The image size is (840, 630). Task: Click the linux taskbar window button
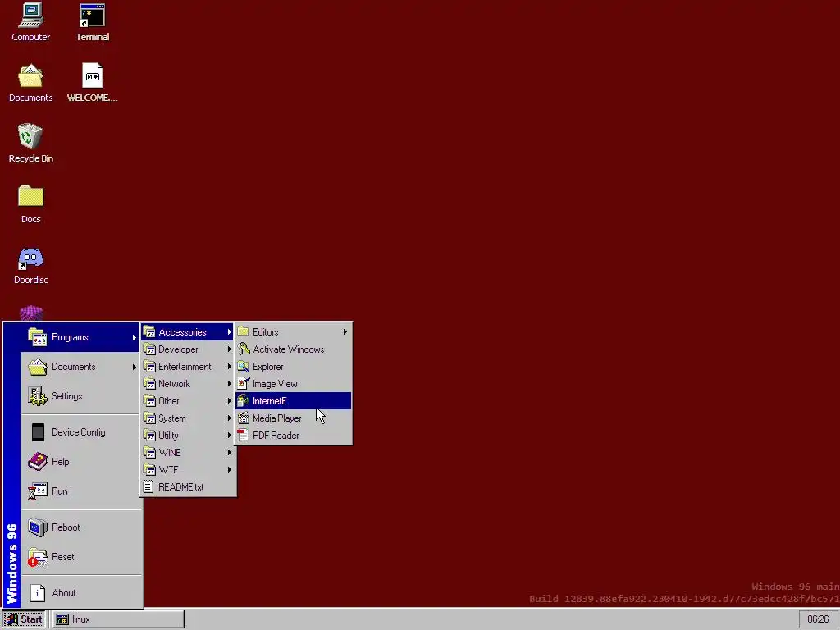click(118, 619)
